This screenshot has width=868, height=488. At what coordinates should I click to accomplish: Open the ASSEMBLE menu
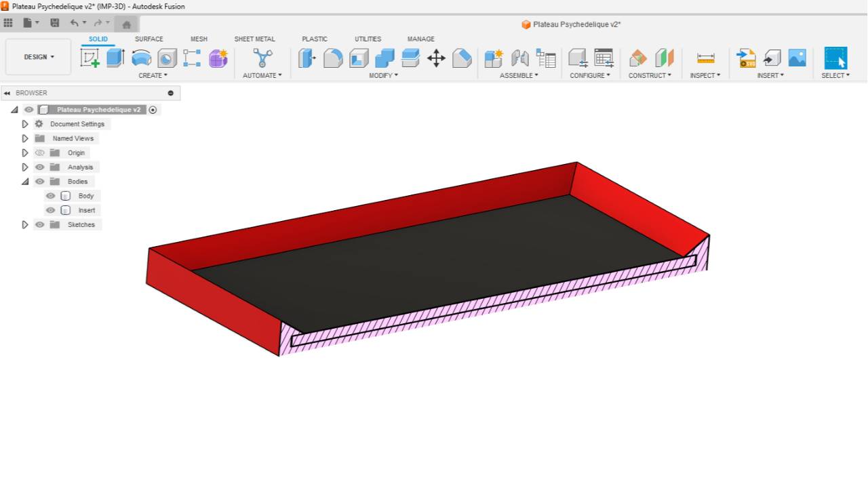click(x=519, y=76)
